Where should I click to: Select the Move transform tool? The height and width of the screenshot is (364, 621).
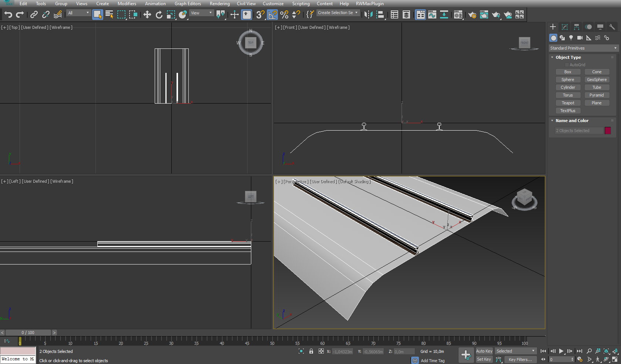click(x=147, y=14)
